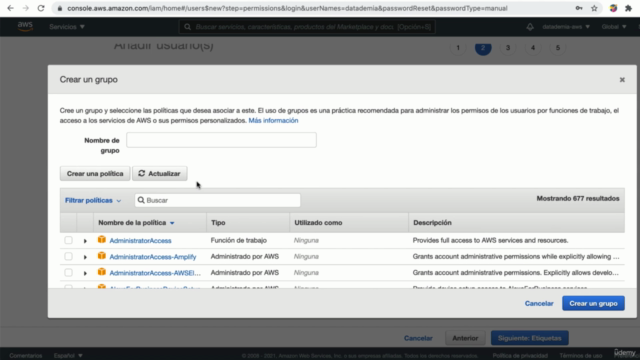
Task: Open the datademia-aws account menu
Action: click(x=566, y=27)
